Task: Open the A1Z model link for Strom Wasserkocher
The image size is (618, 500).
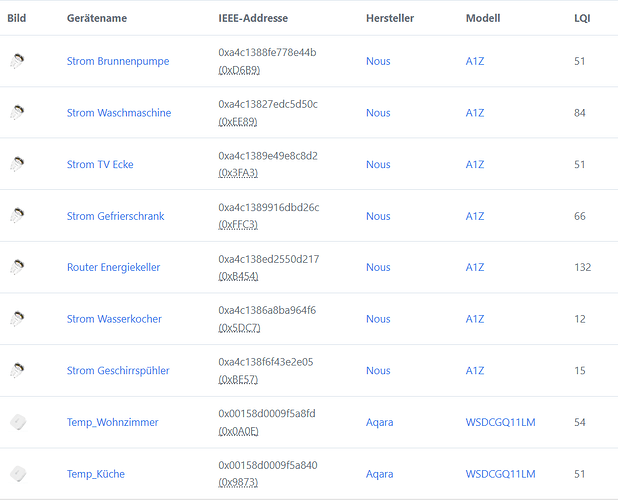Action: point(475,319)
